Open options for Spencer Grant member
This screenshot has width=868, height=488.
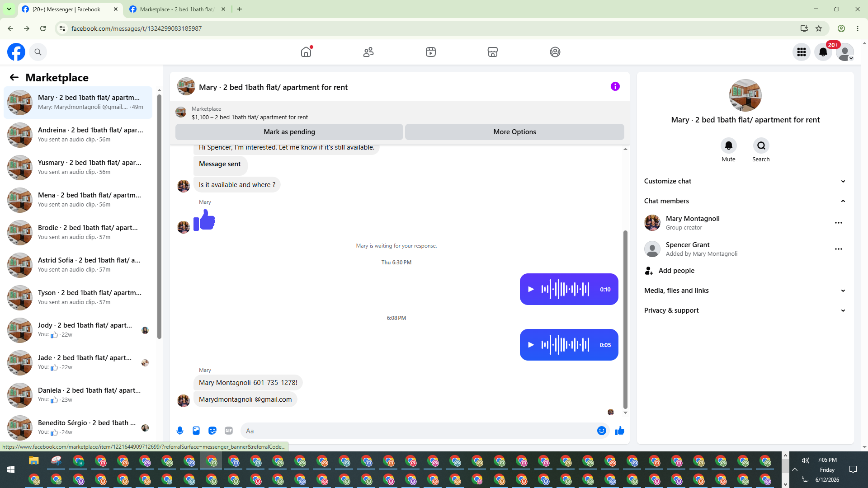(839, 249)
